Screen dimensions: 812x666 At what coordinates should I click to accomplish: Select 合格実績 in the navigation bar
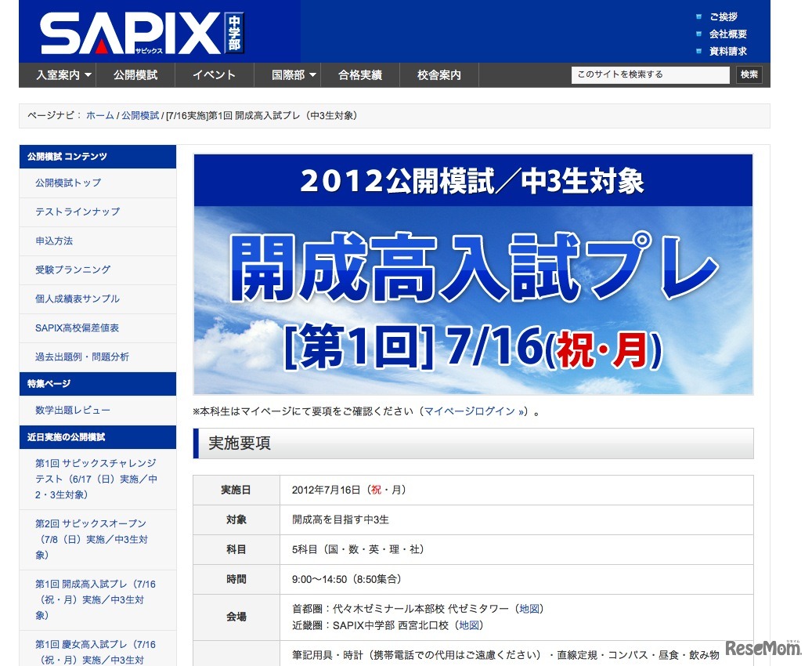360,75
